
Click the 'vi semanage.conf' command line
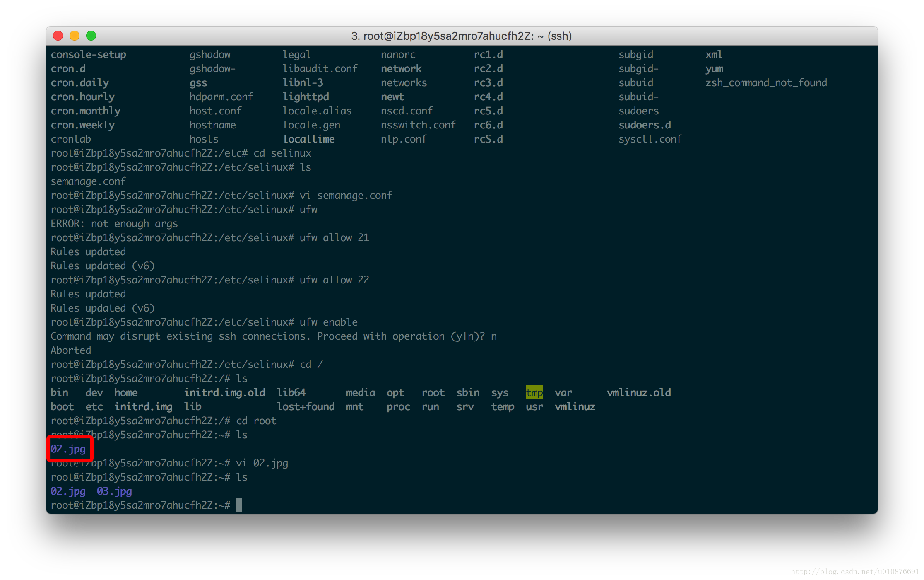tap(221, 196)
